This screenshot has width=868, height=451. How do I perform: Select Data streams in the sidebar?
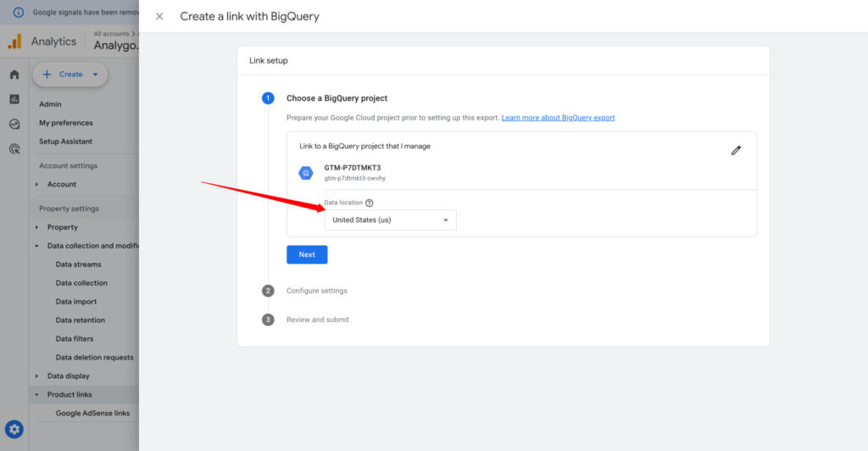point(78,264)
